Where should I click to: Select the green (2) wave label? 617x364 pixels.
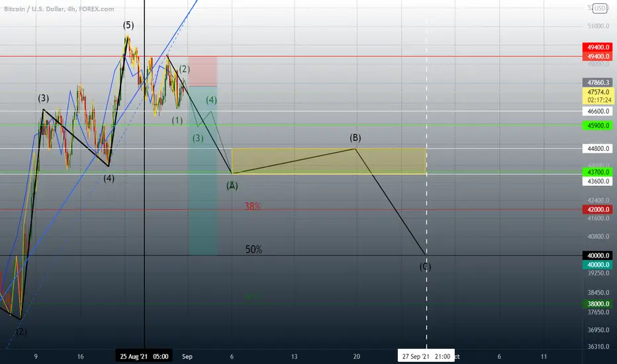[x=185, y=69]
